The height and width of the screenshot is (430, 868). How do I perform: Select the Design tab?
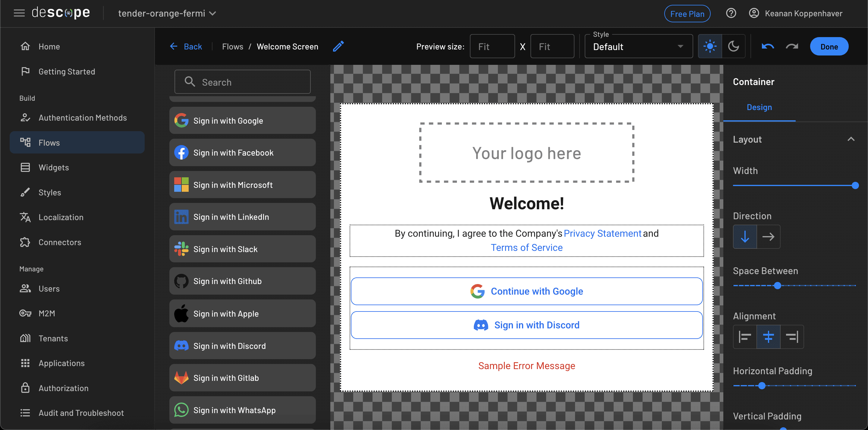(759, 107)
